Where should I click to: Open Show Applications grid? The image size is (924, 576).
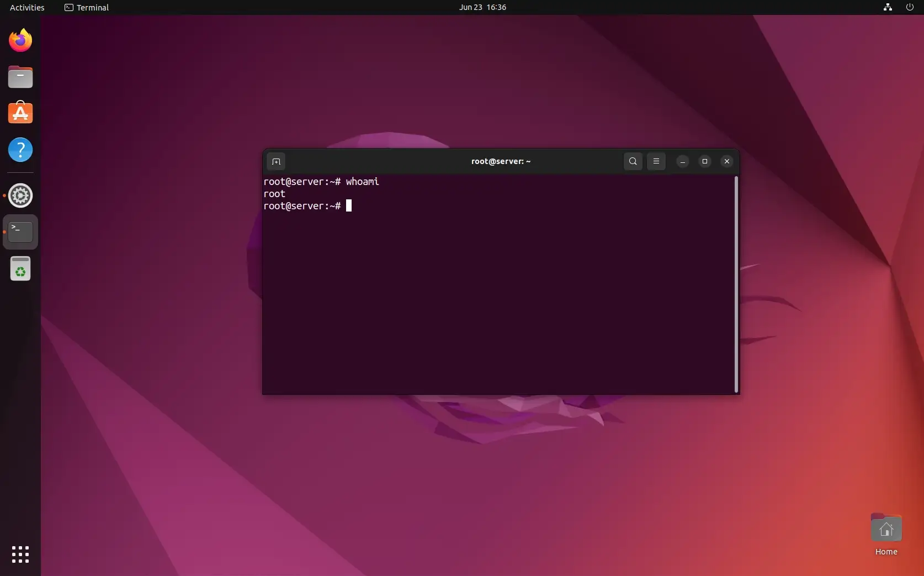click(20, 554)
